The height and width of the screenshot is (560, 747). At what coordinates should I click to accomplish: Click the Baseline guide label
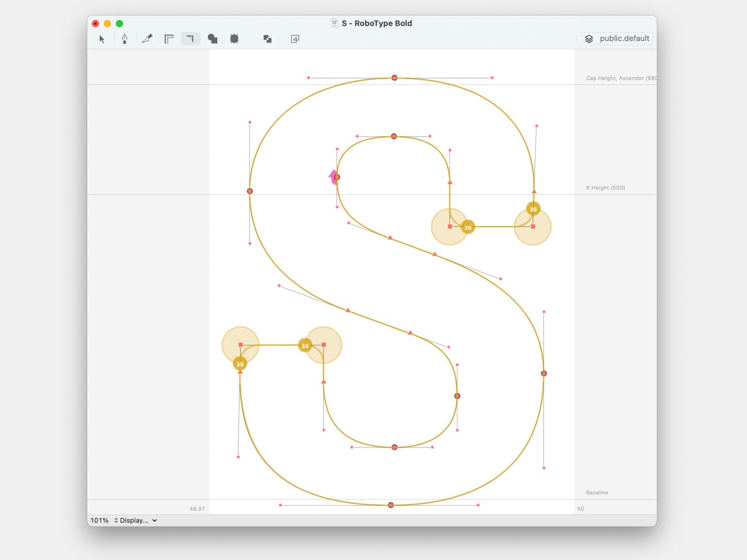pyautogui.click(x=597, y=493)
